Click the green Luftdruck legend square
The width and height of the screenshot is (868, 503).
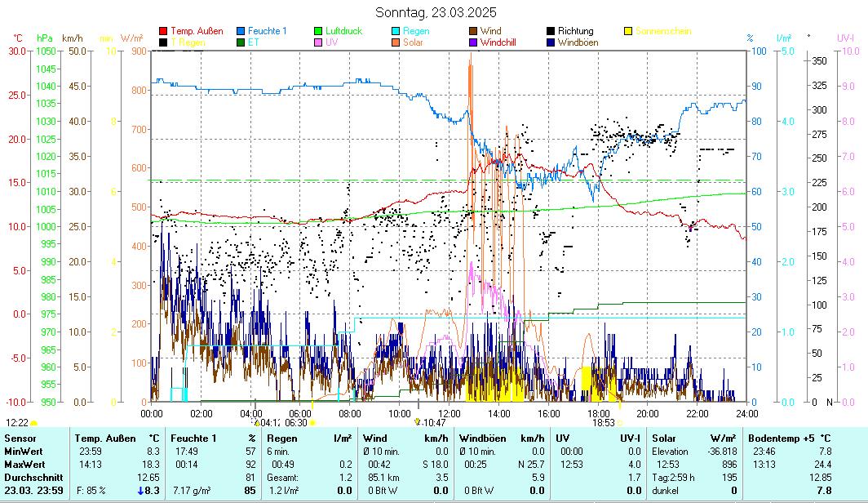pyautogui.click(x=320, y=31)
